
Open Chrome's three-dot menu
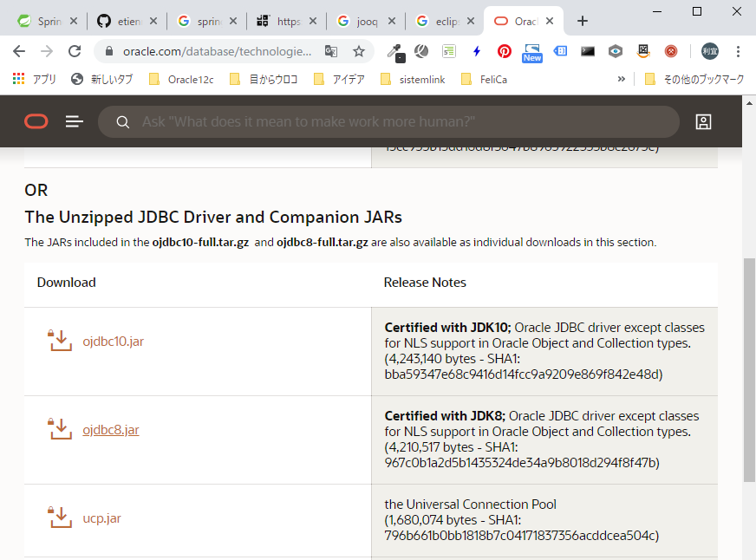pyautogui.click(x=738, y=51)
